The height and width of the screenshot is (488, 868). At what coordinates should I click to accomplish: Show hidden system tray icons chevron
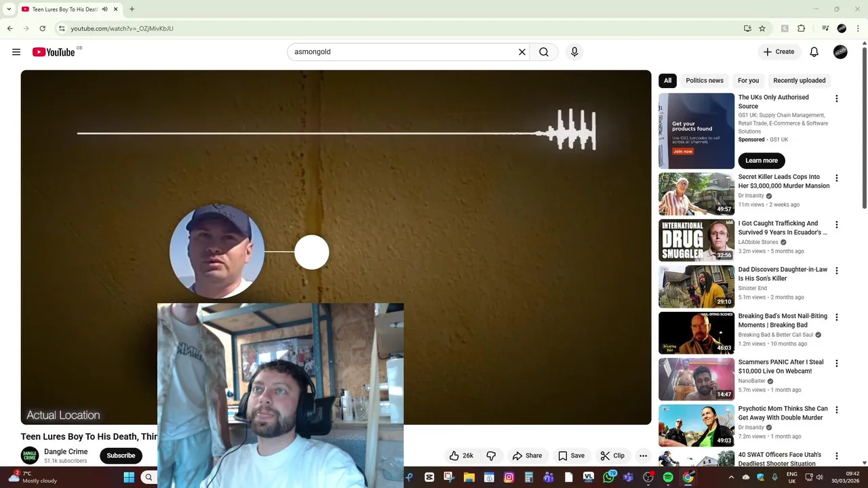click(x=731, y=478)
